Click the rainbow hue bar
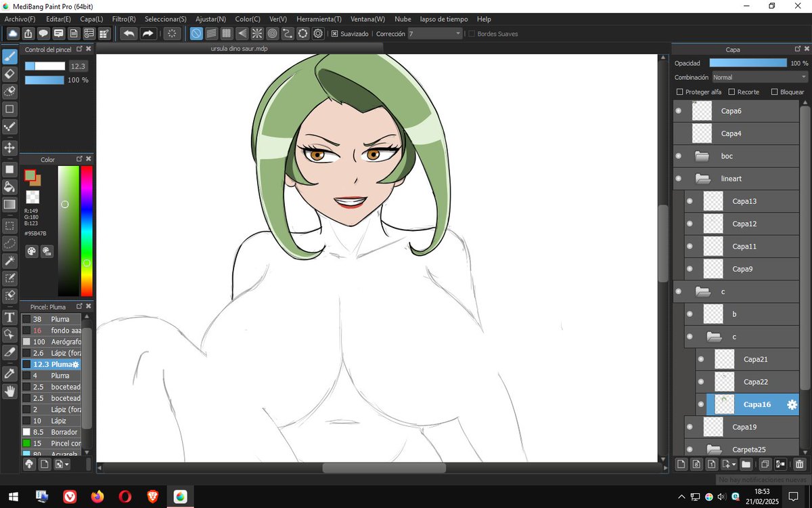The height and width of the screenshot is (508, 812). coord(87,230)
